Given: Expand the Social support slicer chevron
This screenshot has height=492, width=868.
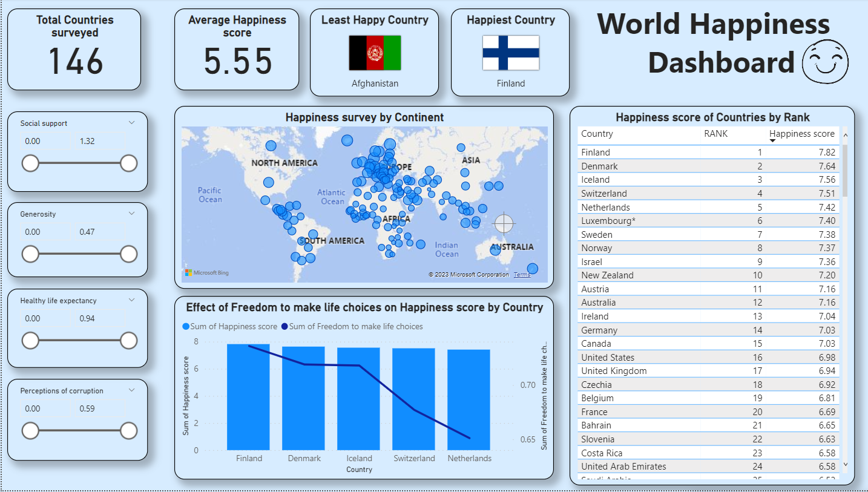Looking at the screenshot, I should 132,123.
